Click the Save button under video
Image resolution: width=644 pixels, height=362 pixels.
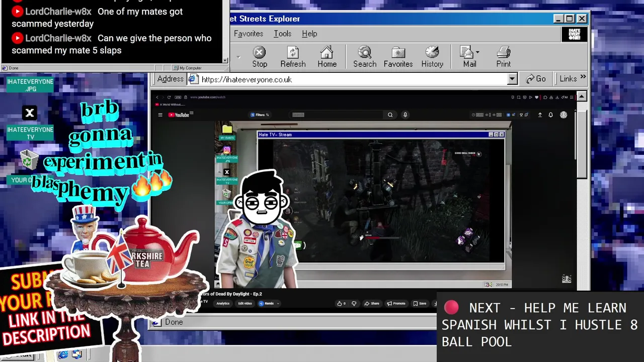tap(420, 303)
